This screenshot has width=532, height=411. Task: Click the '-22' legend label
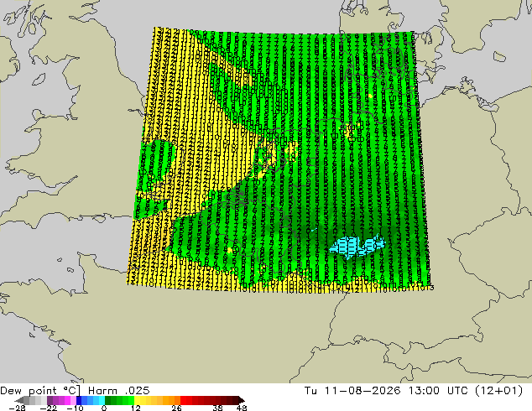click(x=49, y=408)
